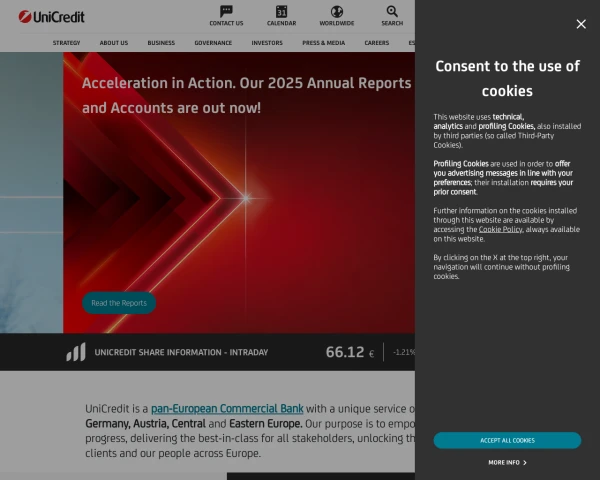600x480 pixels.
Task: Click the Search magnifier icon
Action: click(x=392, y=11)
